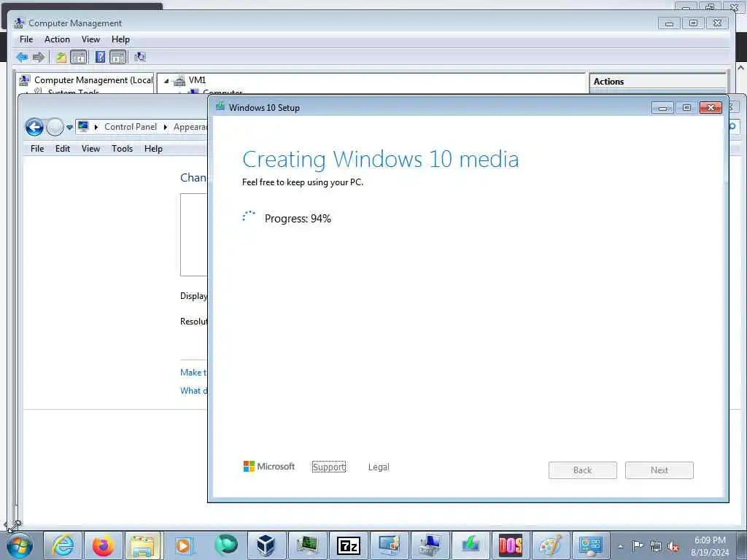Open DOS application from taskbar
This screenshot has width=747, height=560.
coord(511,545)
